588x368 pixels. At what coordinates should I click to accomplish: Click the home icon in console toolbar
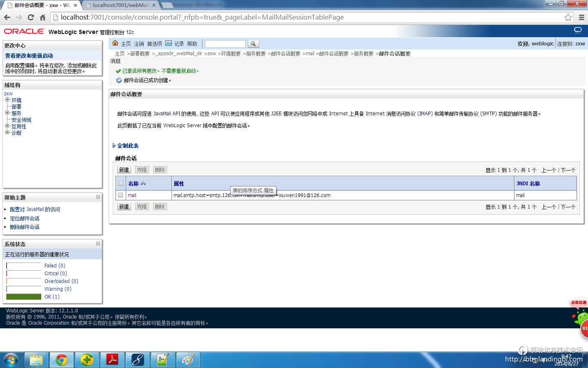point(115,43)
